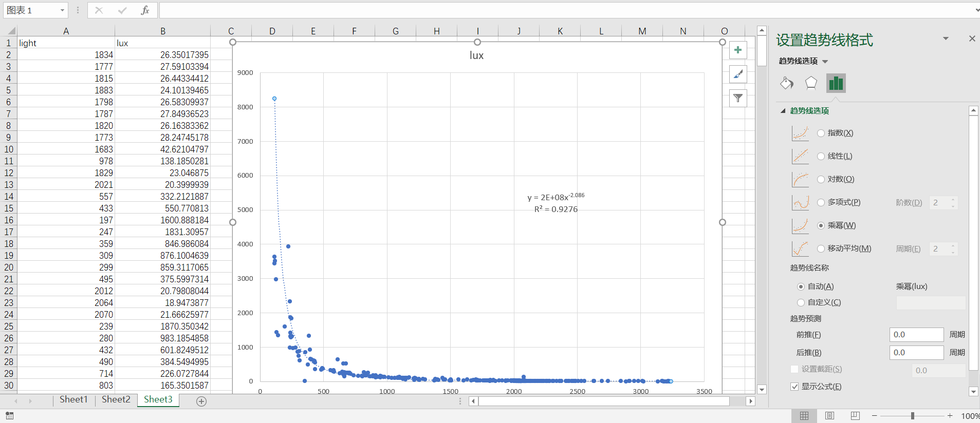This screenshot has height=423, width=980.
Task: Switch to Page Layout view
Action: (829, 416)
